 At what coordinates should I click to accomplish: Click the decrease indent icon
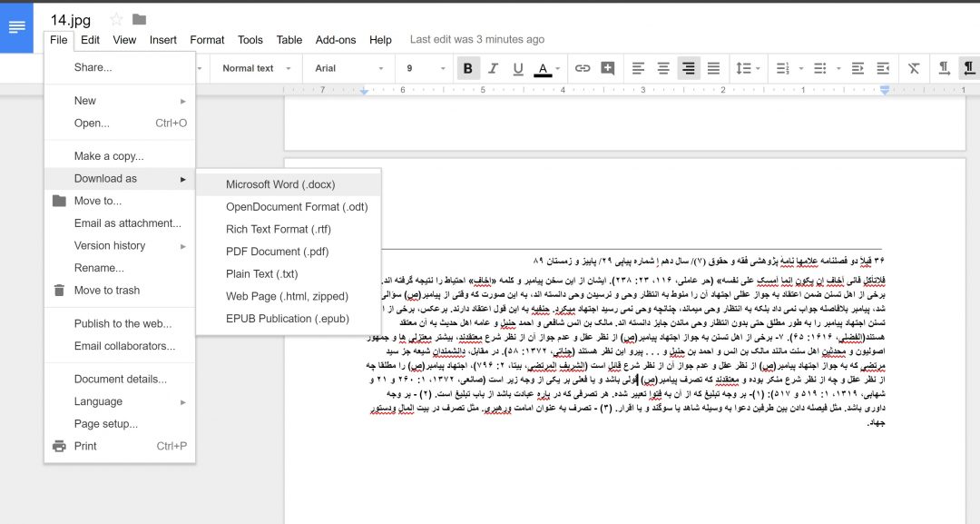tap(856, 68)
